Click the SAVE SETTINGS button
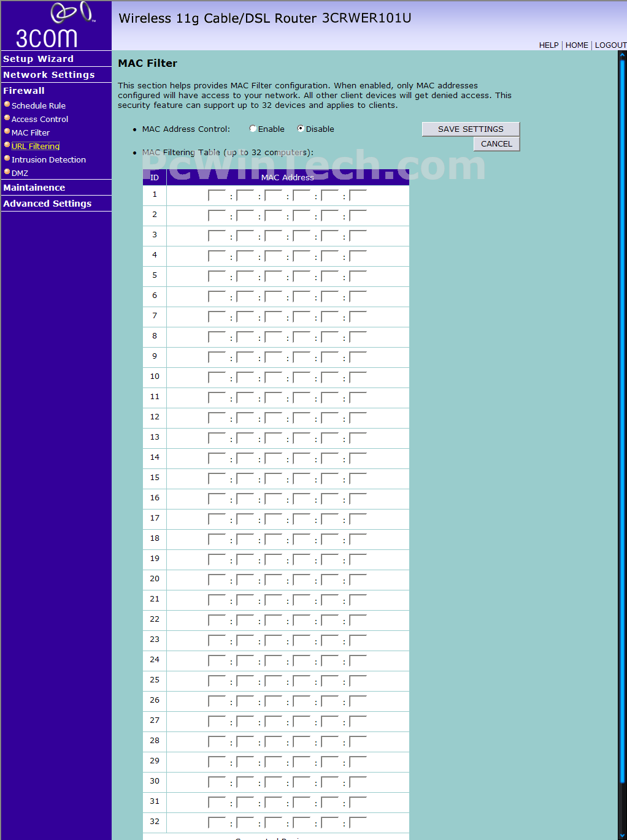The image size is (627, 840). [x=471, y=129]
